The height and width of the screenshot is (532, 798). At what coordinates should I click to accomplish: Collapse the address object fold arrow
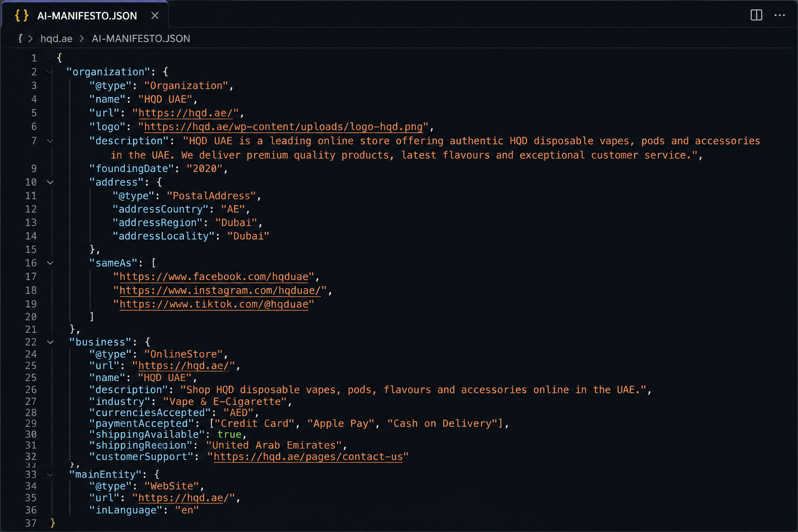(x=50, y=182)
